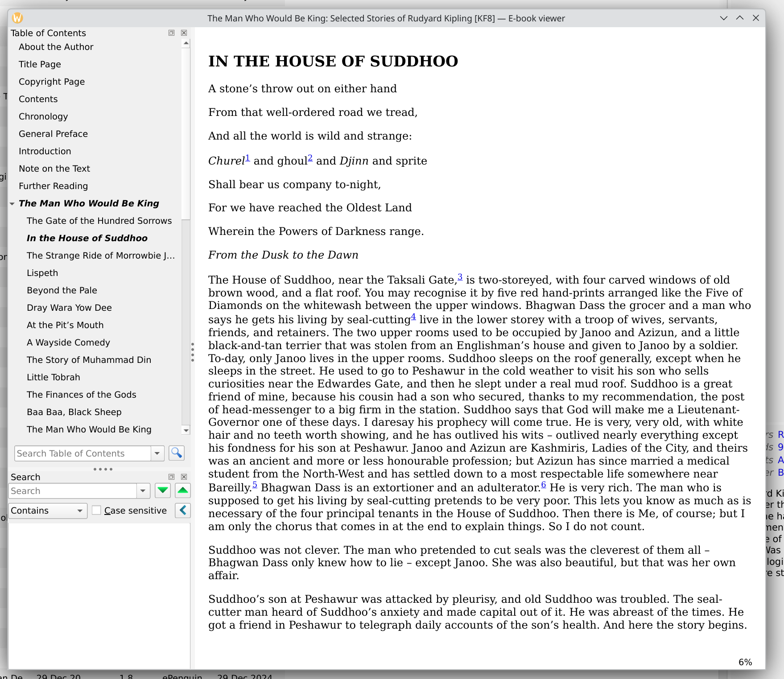Jump to the Lispeth story
The image size is (784, 679).
42,273
